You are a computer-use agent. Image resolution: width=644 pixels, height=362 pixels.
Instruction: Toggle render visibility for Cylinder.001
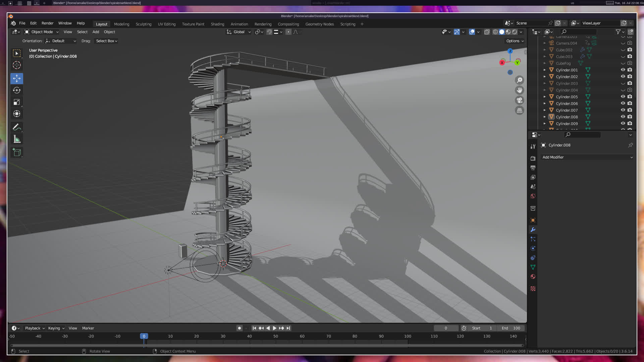tap(630, 70)
